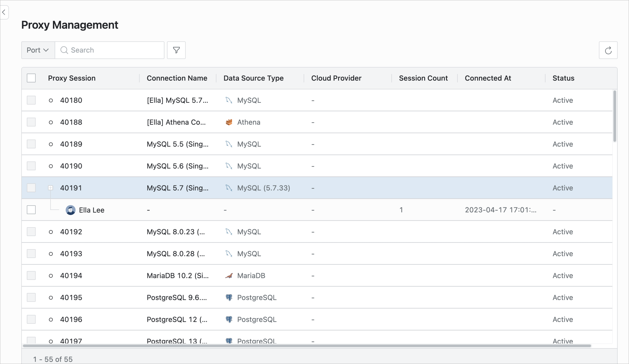The width and height of the screenshot is (629, 364).
Task: Expand proxy session 40196
Action: click(51, 319)
